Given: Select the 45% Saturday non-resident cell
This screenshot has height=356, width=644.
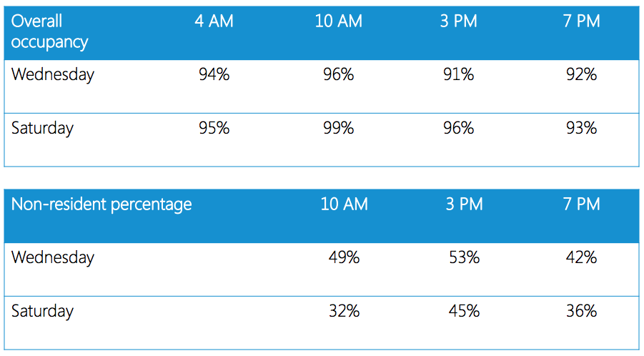Looking at the screenshot, I should (x=464, y=312).
